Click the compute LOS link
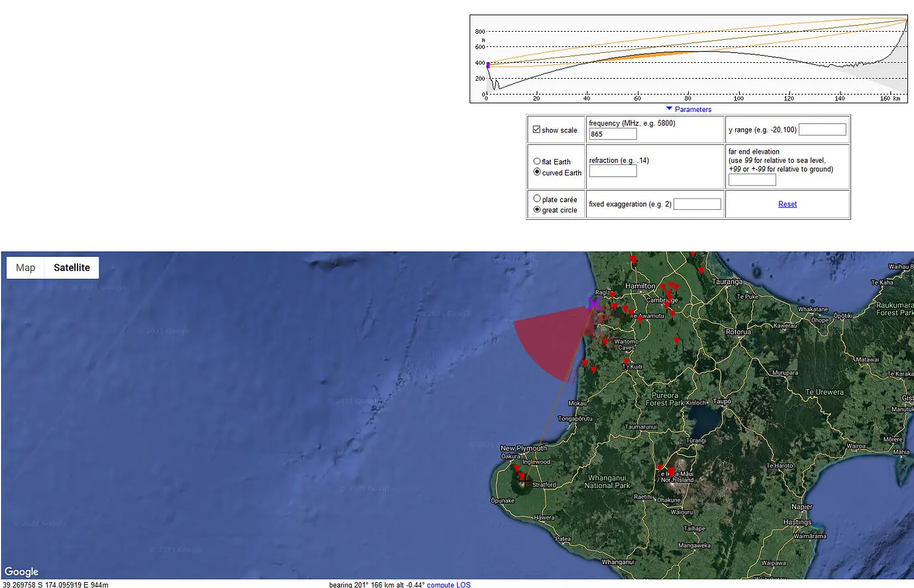914x588 pixels. [448, 584]
